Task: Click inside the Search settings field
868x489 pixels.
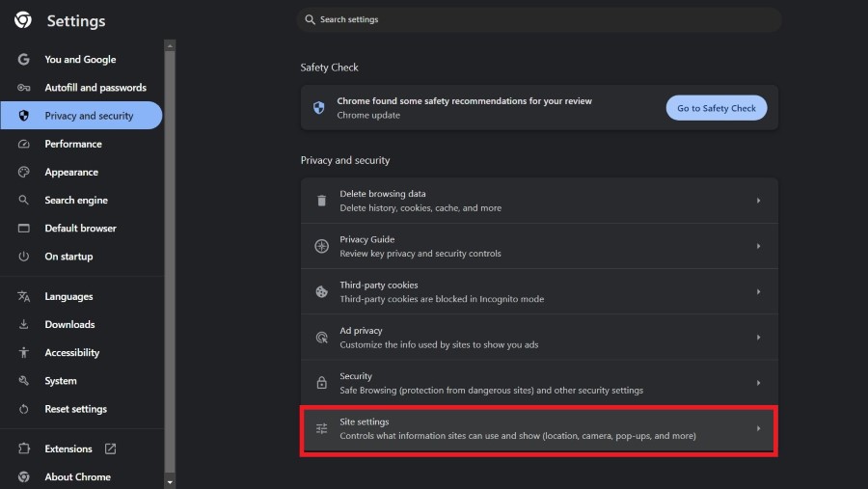Action: pos(539,19)
